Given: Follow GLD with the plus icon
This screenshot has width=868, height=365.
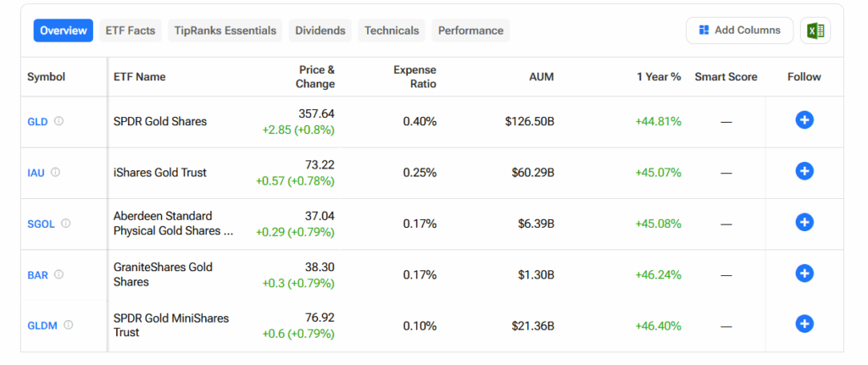Looking at the screenshot, I should (x=804, y=120).
